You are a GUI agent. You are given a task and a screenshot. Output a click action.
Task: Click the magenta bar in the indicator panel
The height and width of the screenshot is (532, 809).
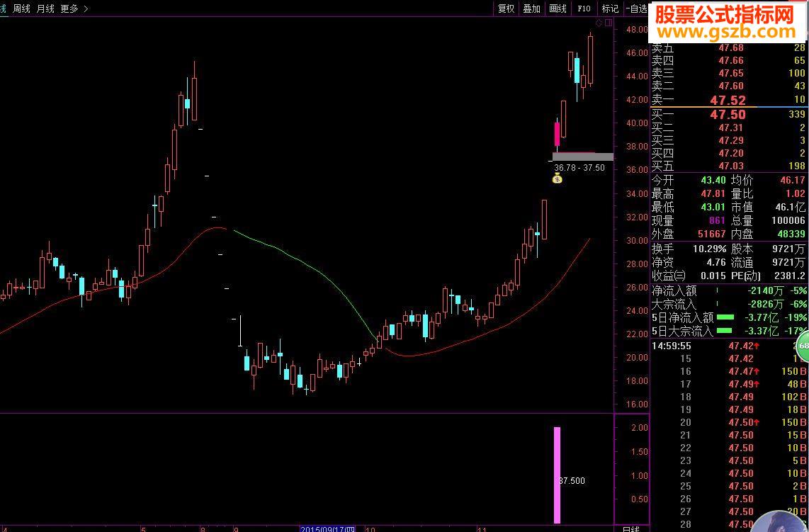558,475
